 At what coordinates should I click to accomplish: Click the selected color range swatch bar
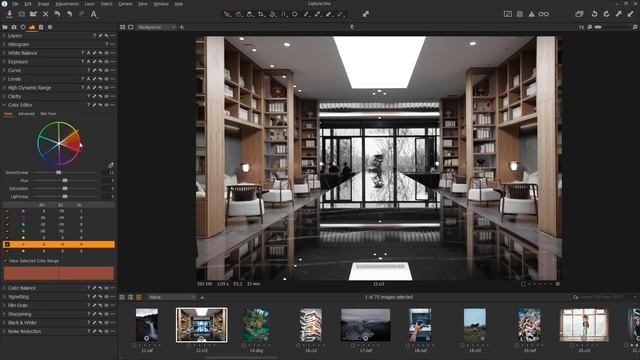point(59,273)
